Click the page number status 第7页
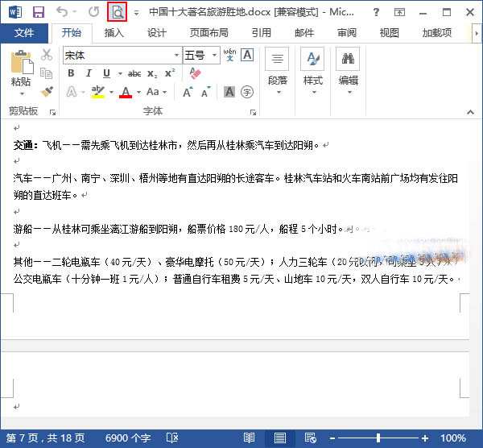 (45, 438)
